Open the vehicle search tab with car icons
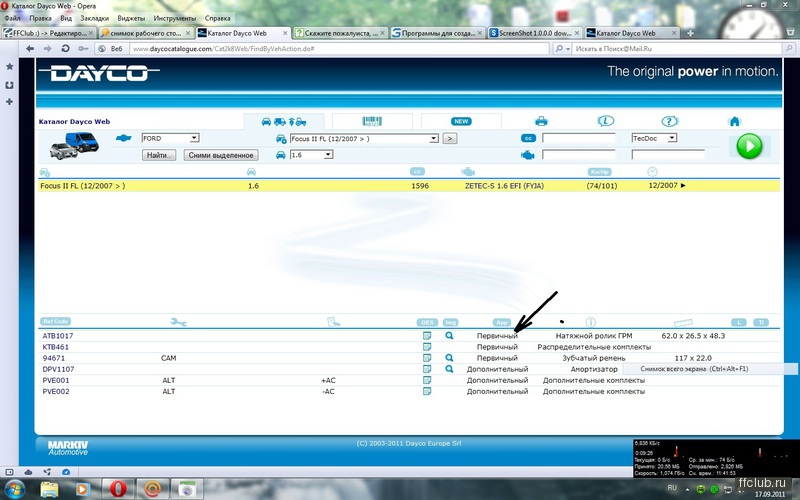The height and width of the screenshot is (500, 800). click(284, 121)
